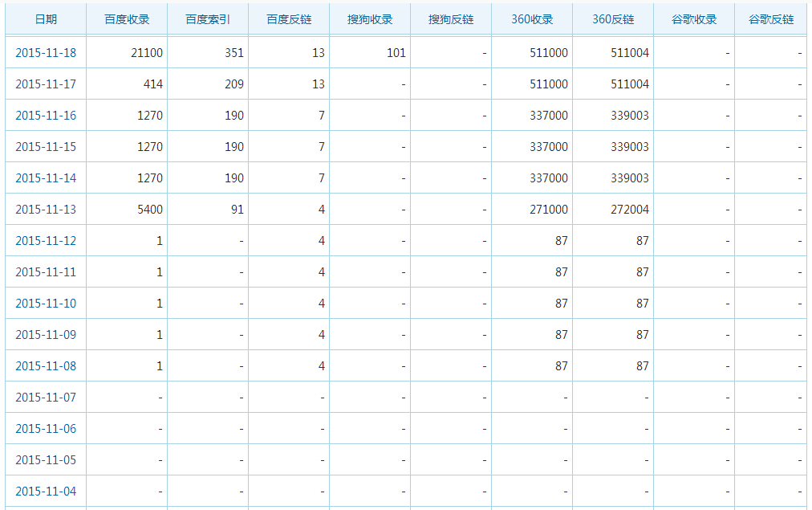Select 百度反链 value 4 for 2015-11-09
Viewport: 812px width, 510px height.
point(322,335)
